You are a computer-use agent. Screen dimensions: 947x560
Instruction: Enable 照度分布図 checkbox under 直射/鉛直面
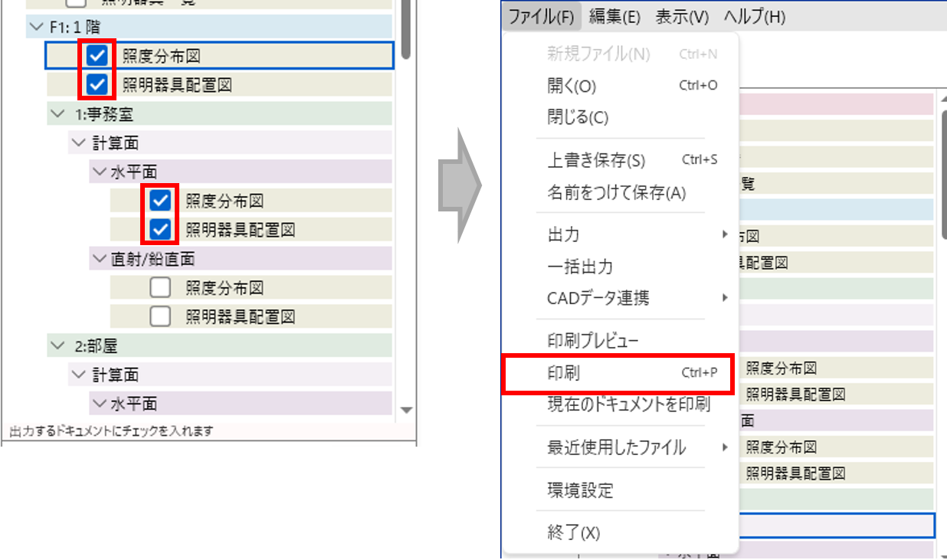(x=160, y=288)
